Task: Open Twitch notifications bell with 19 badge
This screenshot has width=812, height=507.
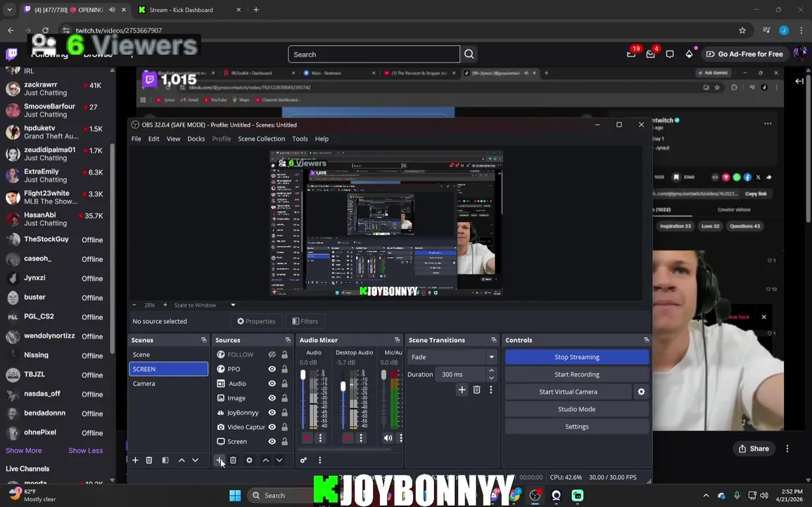Action: 631,54
